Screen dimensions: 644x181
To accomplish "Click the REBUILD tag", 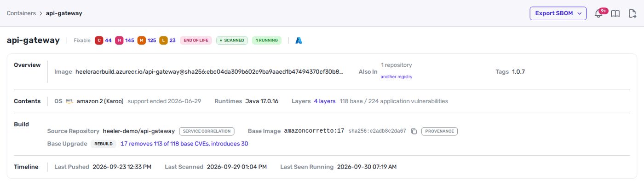I will coord(103,144).
